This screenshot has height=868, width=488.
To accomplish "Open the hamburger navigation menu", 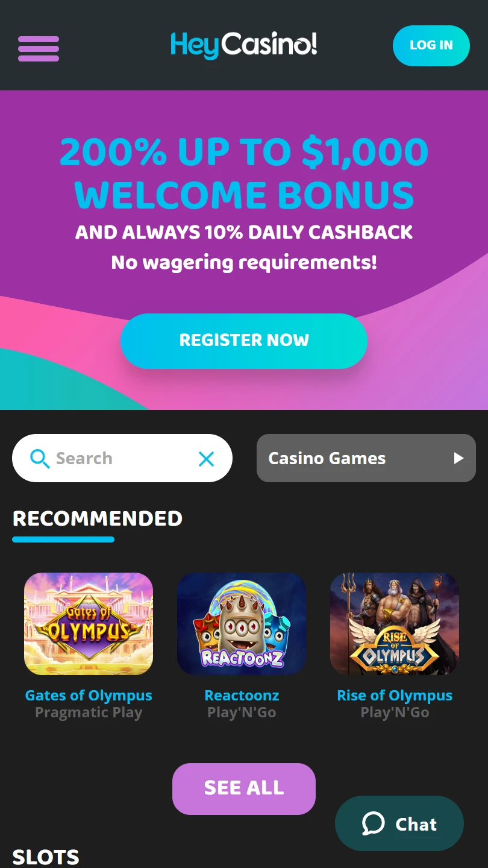I will (39, 49).
